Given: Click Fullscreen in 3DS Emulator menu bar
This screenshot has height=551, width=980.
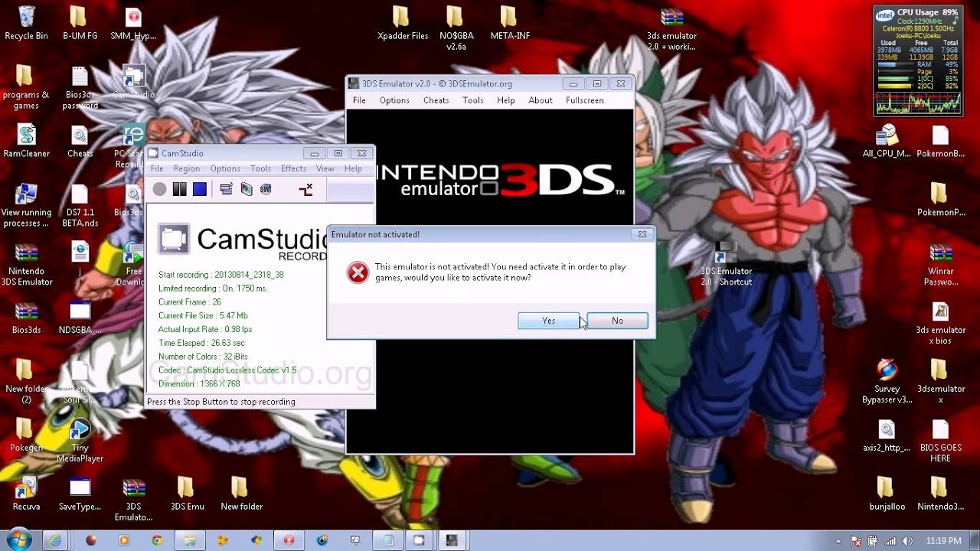Looking at the screenshot, I should coord(584,100).
